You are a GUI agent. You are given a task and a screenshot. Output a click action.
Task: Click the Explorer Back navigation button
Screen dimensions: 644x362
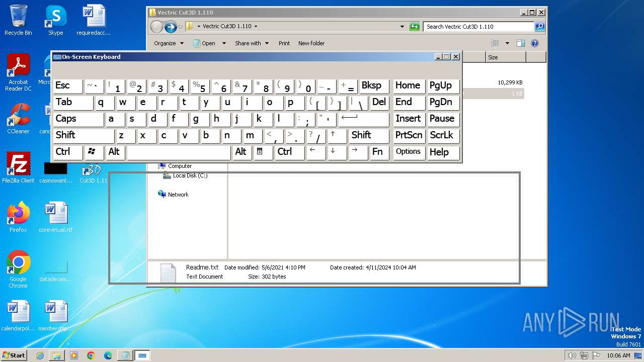(157, 27)
